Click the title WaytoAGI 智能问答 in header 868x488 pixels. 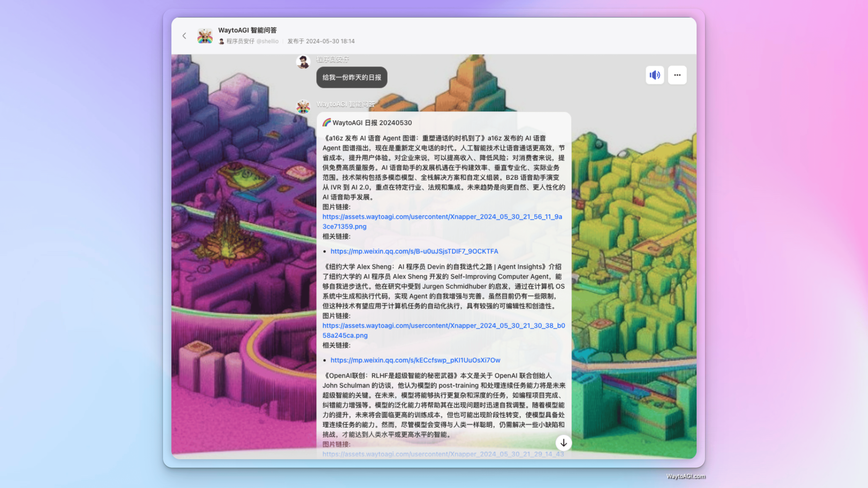click(x=247, y=30)
